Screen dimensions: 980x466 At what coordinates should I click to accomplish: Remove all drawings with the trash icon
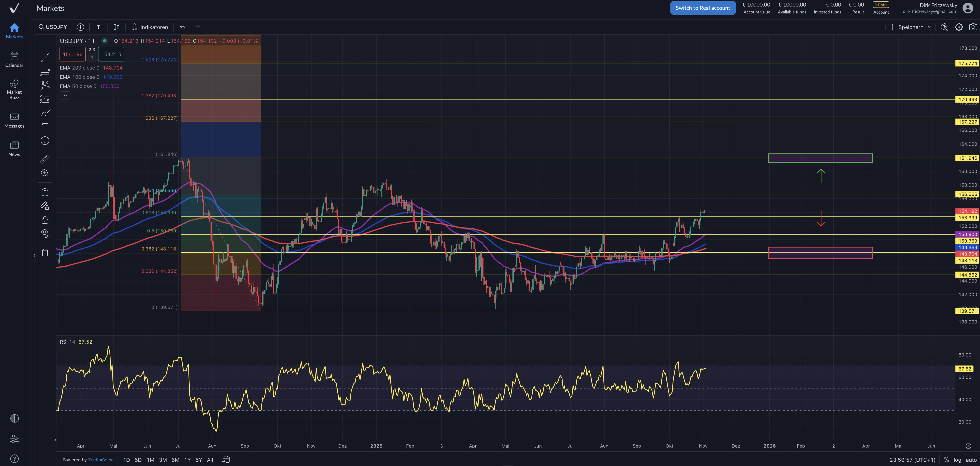click(45, 252)
